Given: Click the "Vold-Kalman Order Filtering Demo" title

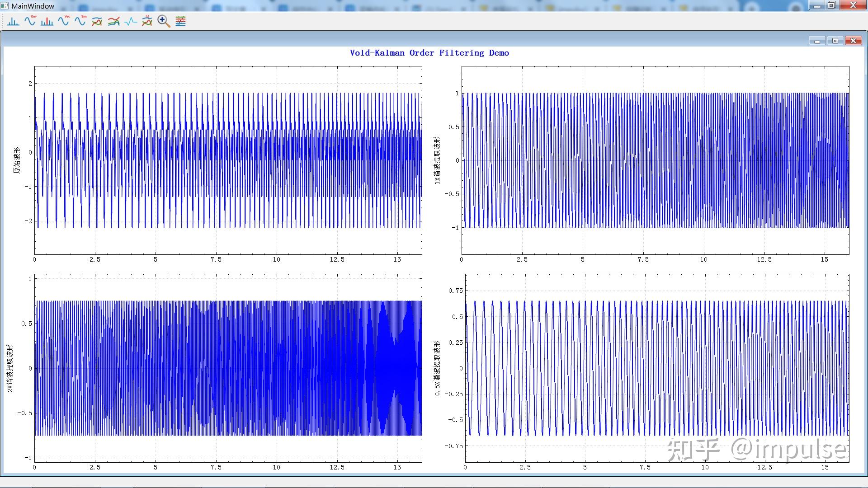Looking at the screenshot, I should pyautogui.click(x=429, y=53).
